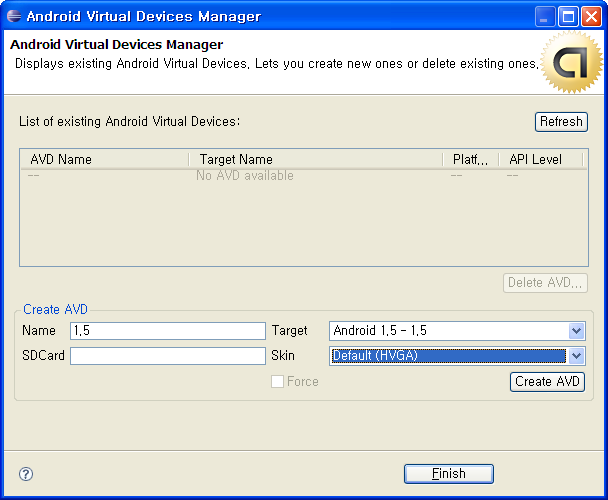Click the Create AVD button
This screenshot has width=608, height=500.
click(x=547, y=382)
